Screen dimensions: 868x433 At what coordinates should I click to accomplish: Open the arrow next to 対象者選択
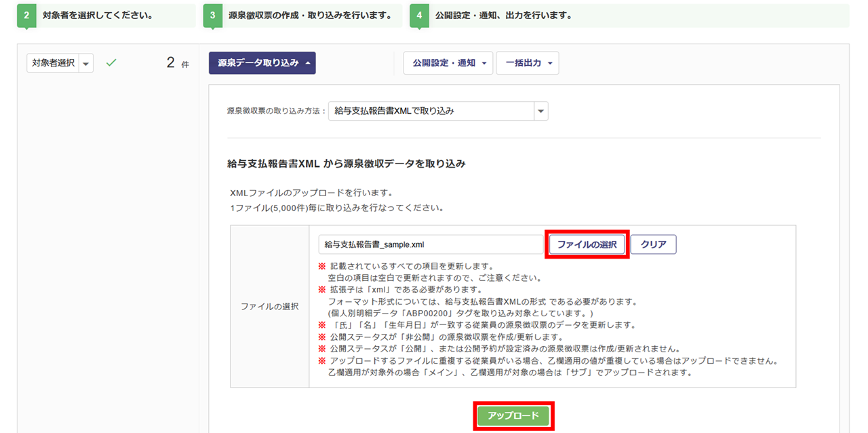coord(86,64)
